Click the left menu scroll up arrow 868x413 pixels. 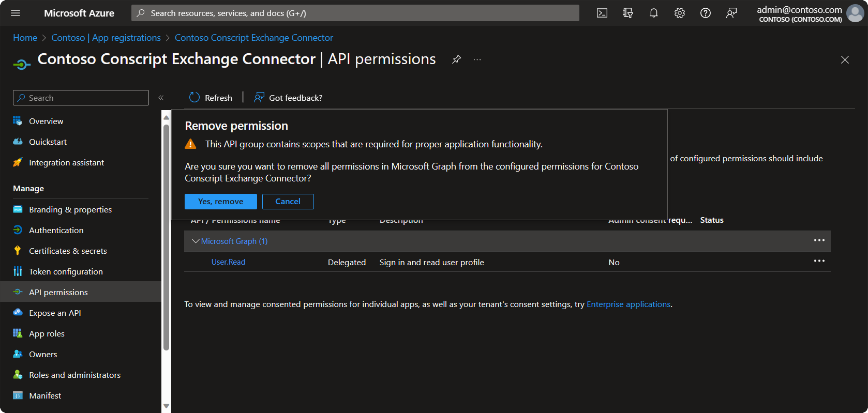(x=166, y=117)
